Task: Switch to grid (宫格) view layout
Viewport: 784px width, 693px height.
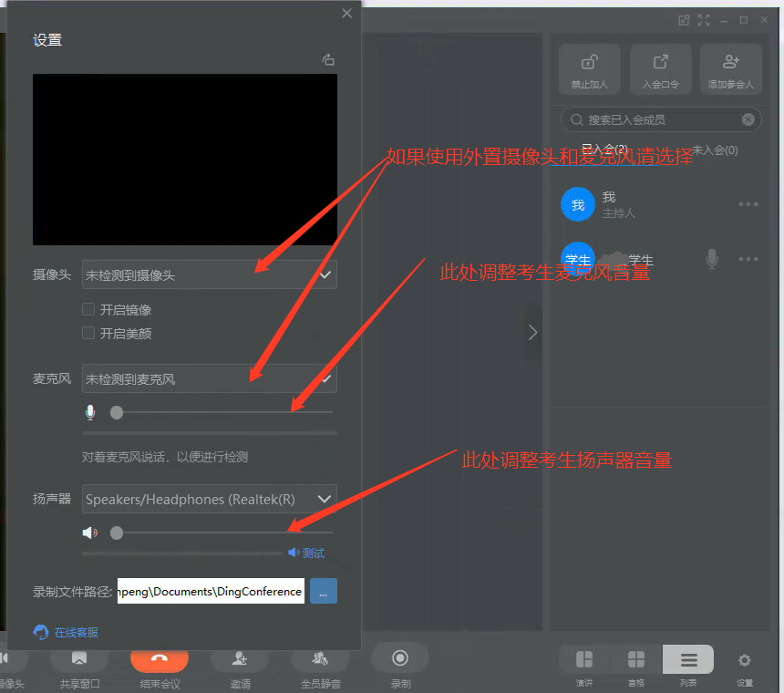Action: click(x=636, y=661)
